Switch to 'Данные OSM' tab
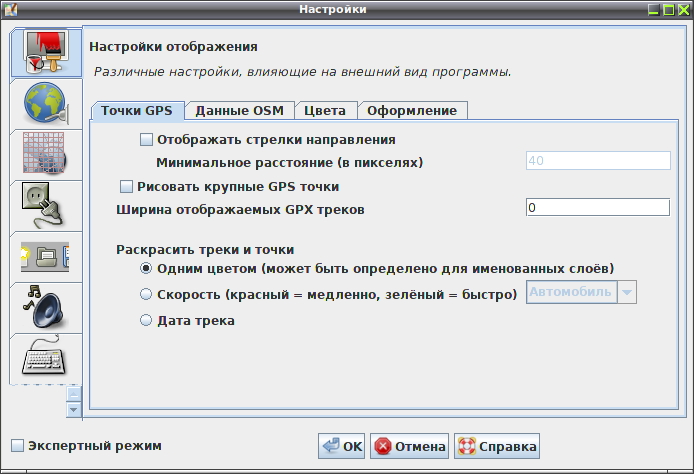 coord(239,111)
